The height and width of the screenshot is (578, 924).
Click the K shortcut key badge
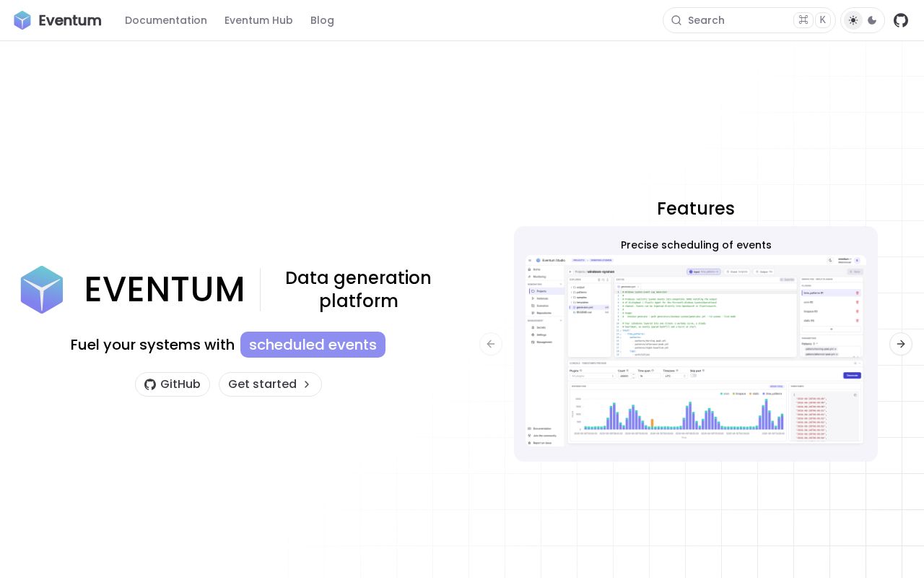822,20
